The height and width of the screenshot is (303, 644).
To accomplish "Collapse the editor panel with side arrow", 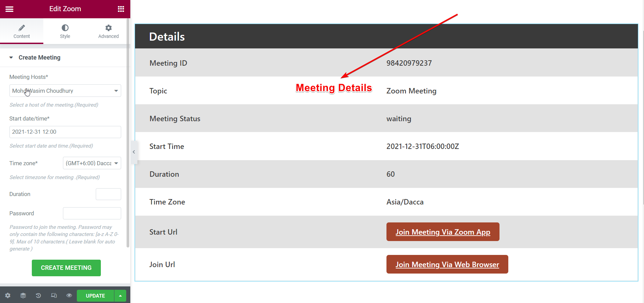I will [134, 152].
